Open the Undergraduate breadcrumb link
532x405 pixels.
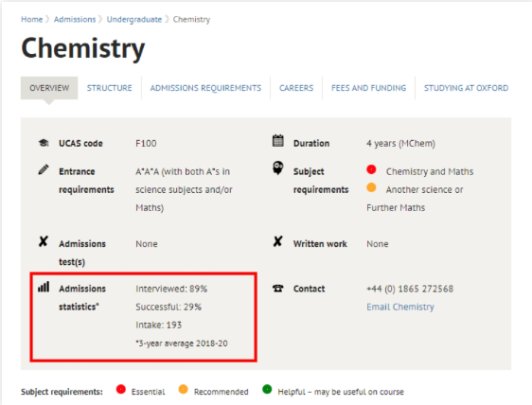134,19
